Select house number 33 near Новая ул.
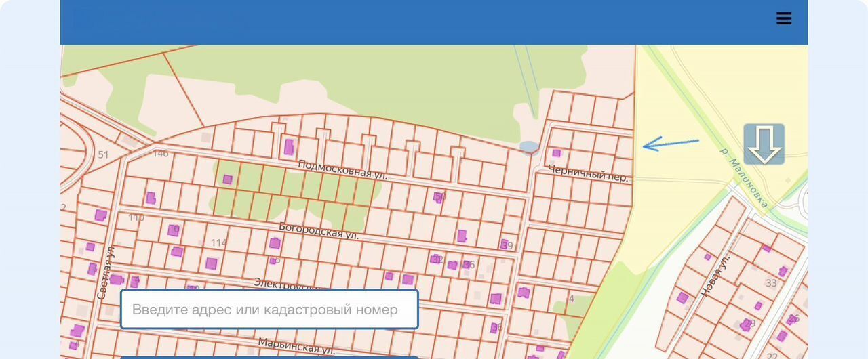Viewport: 868px width, 359px height. pos(771,282)
